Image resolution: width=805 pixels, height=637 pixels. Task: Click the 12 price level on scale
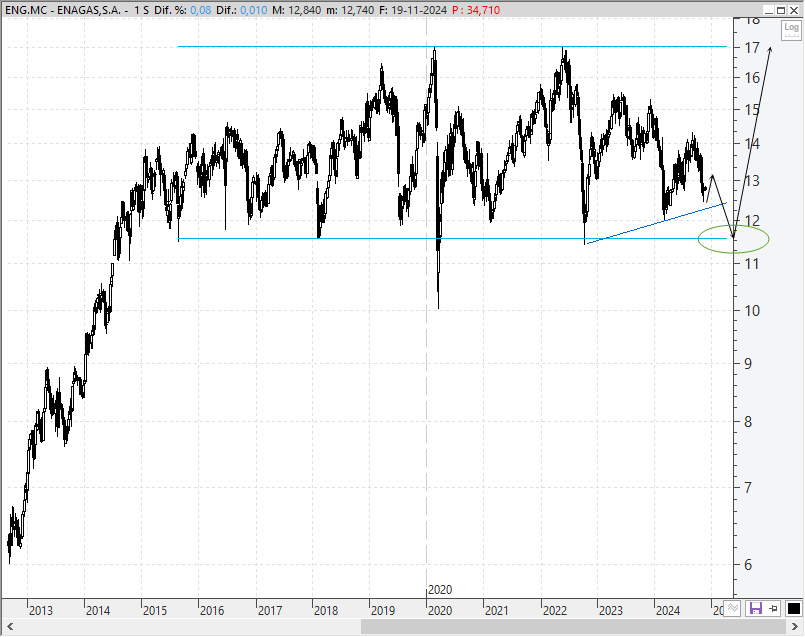[x=752, y=221]
